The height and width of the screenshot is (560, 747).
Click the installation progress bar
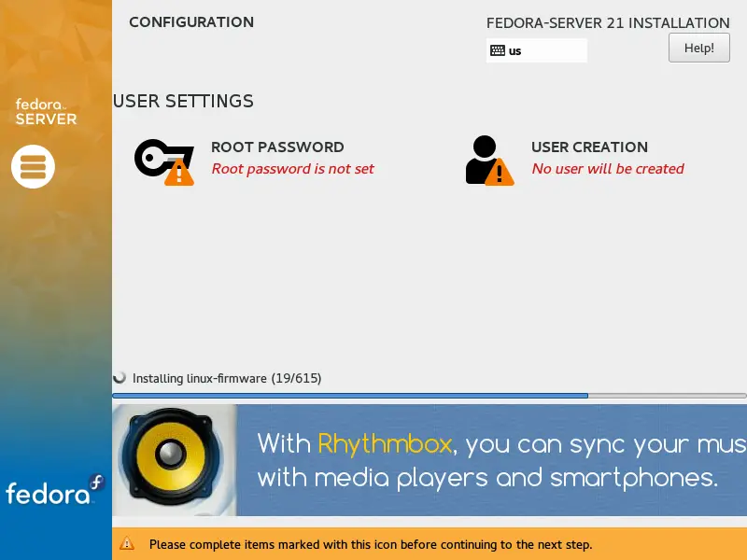coord(430,396)
